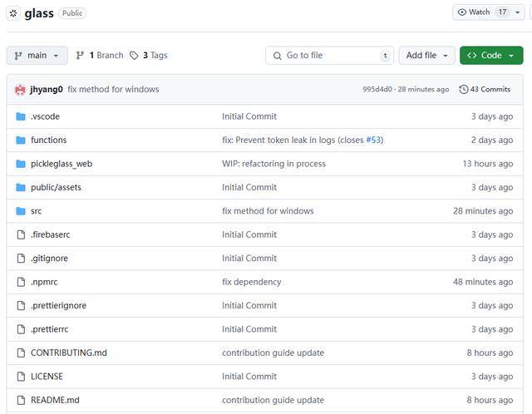Screen dimensions: 532x414
Task: Click the .vscode folder icon
Action: [21, 116]
